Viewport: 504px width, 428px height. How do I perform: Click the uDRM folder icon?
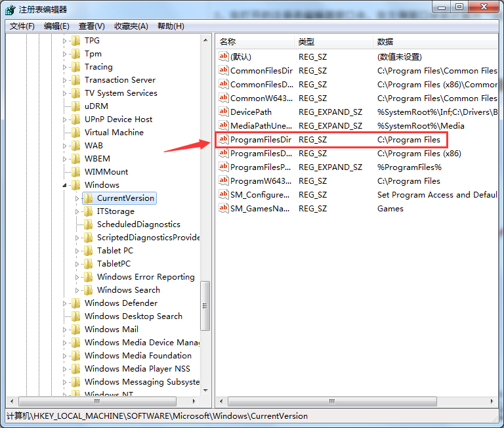(75, 106)
